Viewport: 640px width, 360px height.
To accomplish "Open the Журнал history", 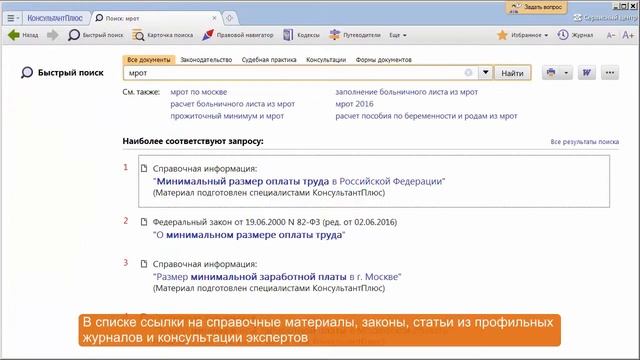I will [576, 35].
